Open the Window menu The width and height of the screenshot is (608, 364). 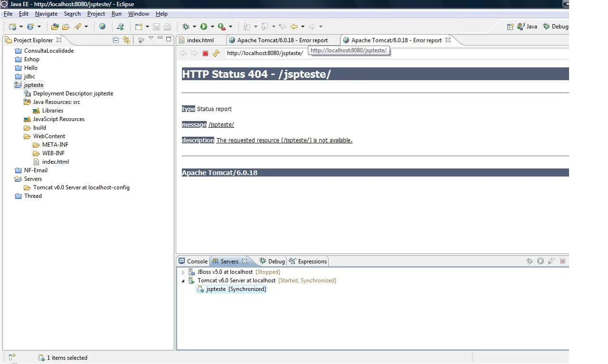[139, 14]
